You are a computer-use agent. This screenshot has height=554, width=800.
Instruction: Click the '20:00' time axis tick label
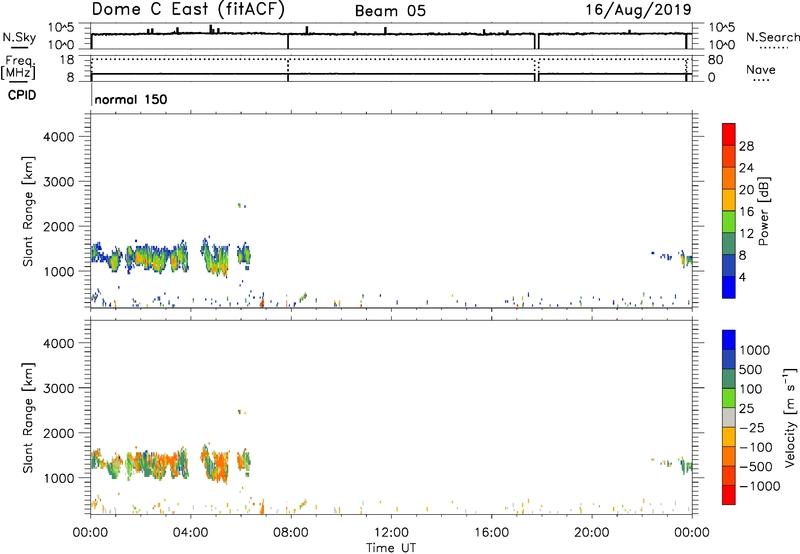(592, 533)
